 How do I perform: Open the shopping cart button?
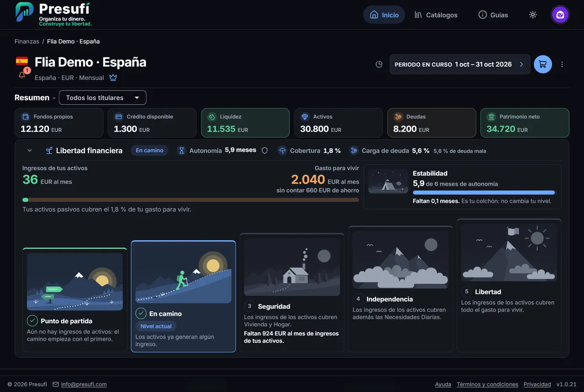click(x=543, y=64)
